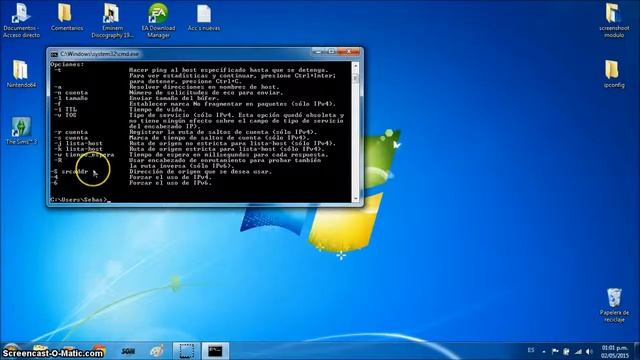Click the scroll down arrow in cmd window
The width and height of the screenshot is (640, 360).
coord(356,198)
